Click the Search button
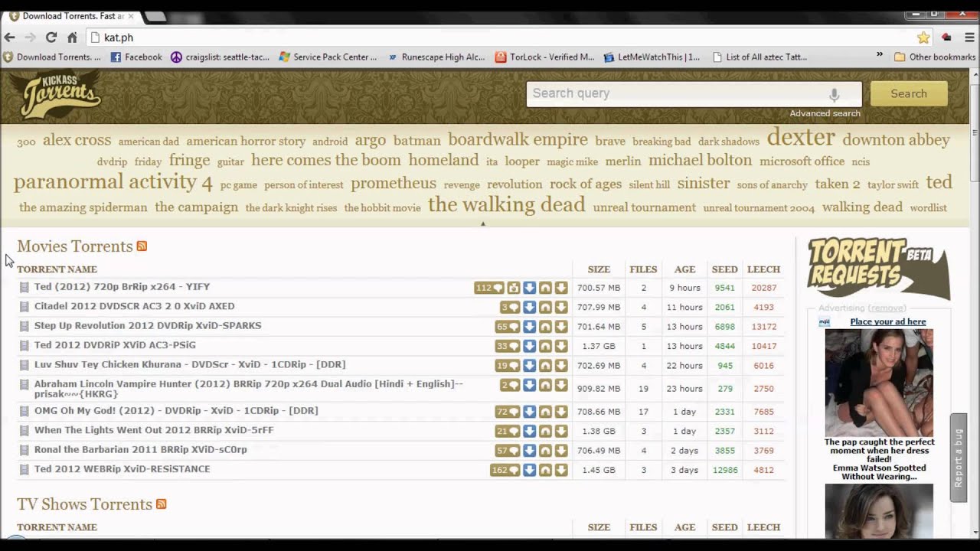Image resolution: width=980 pixels, height=551 pixels. pos(909,93)
